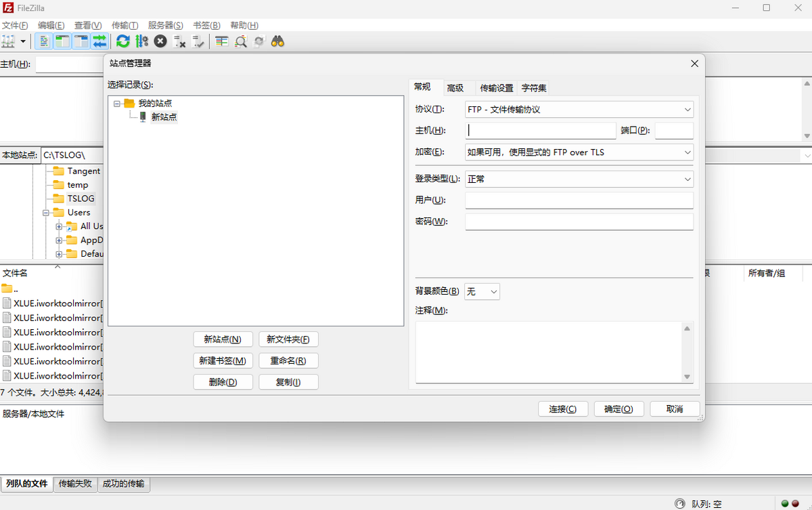Click the reconnect to last server icon
The width and height of the screenshot is (812, 510).
[x=198, y=41]
